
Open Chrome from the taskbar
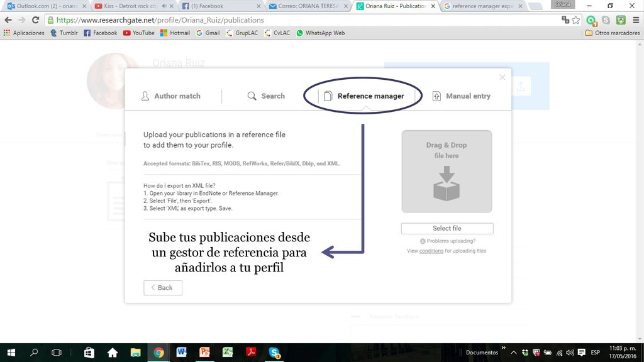[158, 352]
